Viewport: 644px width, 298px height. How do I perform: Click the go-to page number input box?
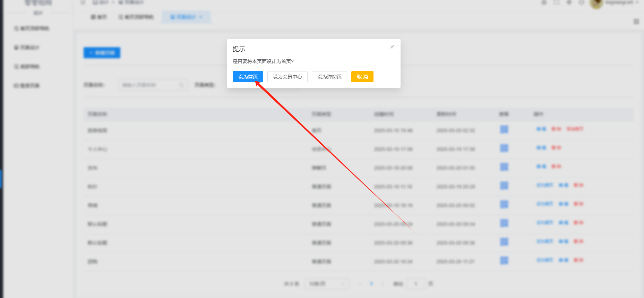click(x=415, y=284)
